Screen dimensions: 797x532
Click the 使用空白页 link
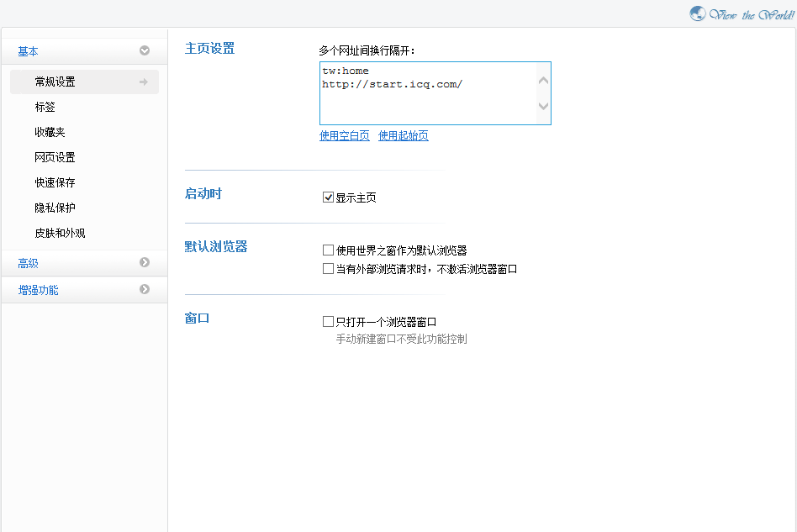pyautogui.click(x=344, y=135)
